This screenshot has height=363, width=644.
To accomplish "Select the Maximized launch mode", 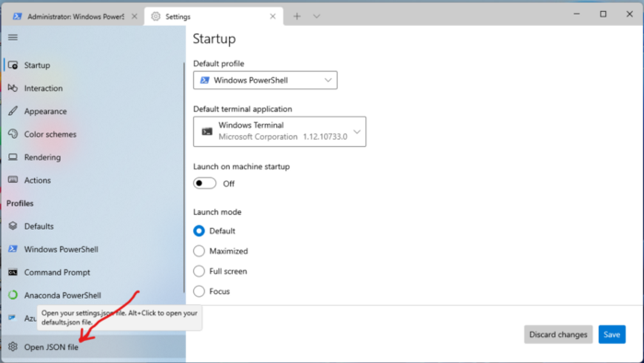I will pos(199,251).
